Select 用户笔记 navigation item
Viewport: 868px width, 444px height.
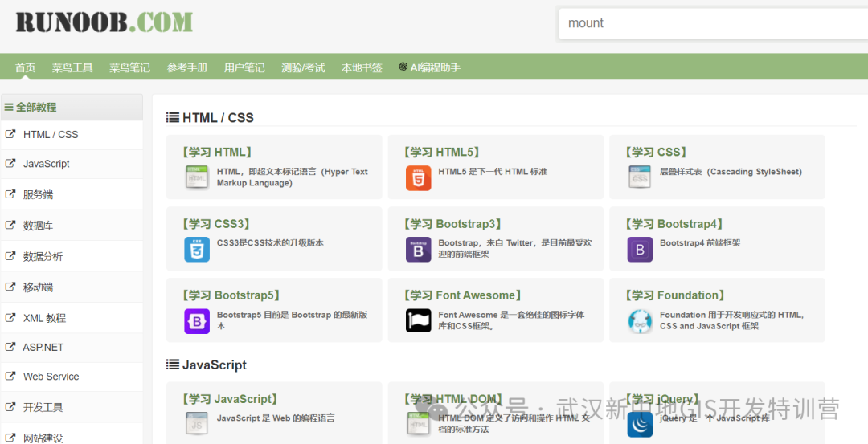coord(244,68)
